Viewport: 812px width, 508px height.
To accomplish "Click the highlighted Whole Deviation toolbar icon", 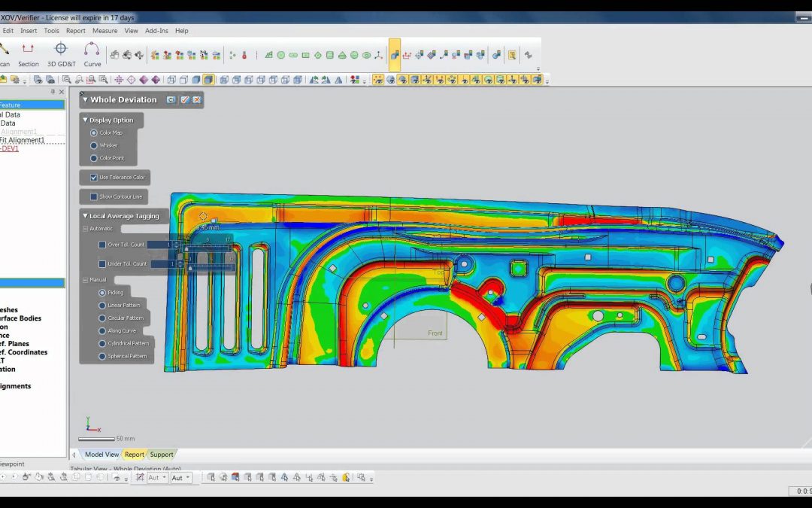I will click(x=395, y=54).
